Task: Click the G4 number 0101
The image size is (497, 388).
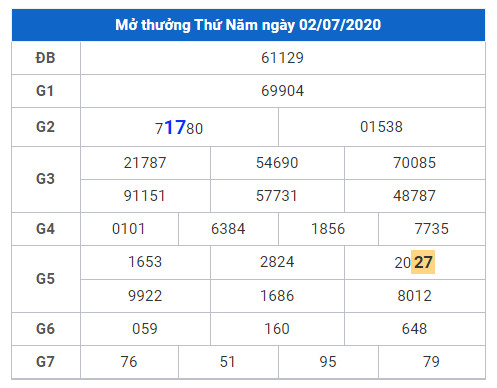Action: coord(129,229)
